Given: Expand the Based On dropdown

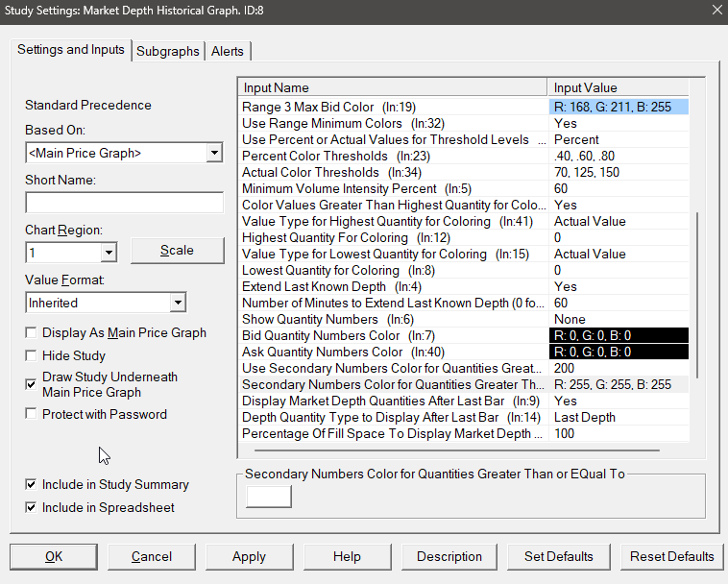Looking at the screenshot, I should click(213, 153).
